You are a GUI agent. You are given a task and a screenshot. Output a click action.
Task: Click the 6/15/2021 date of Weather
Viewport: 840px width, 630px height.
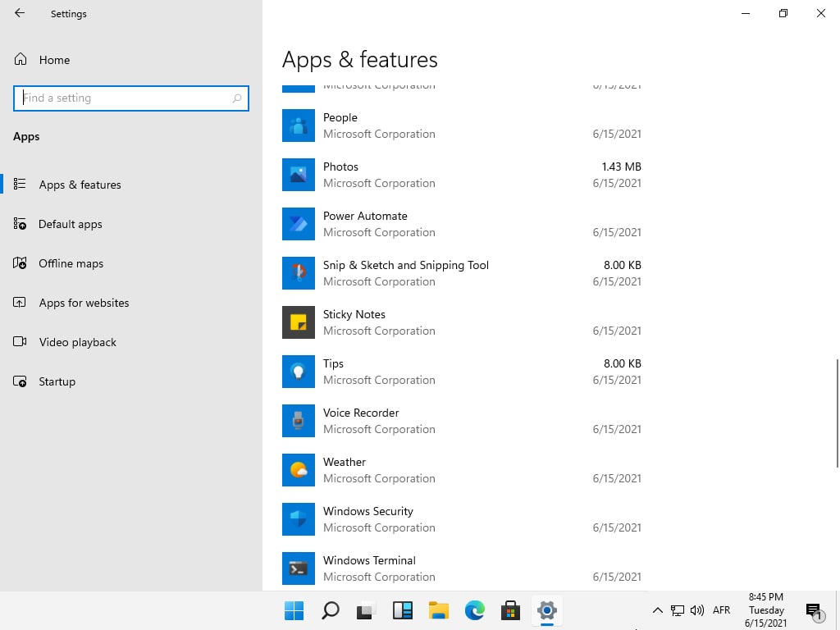pyautogui.click(x=617, y=478)
